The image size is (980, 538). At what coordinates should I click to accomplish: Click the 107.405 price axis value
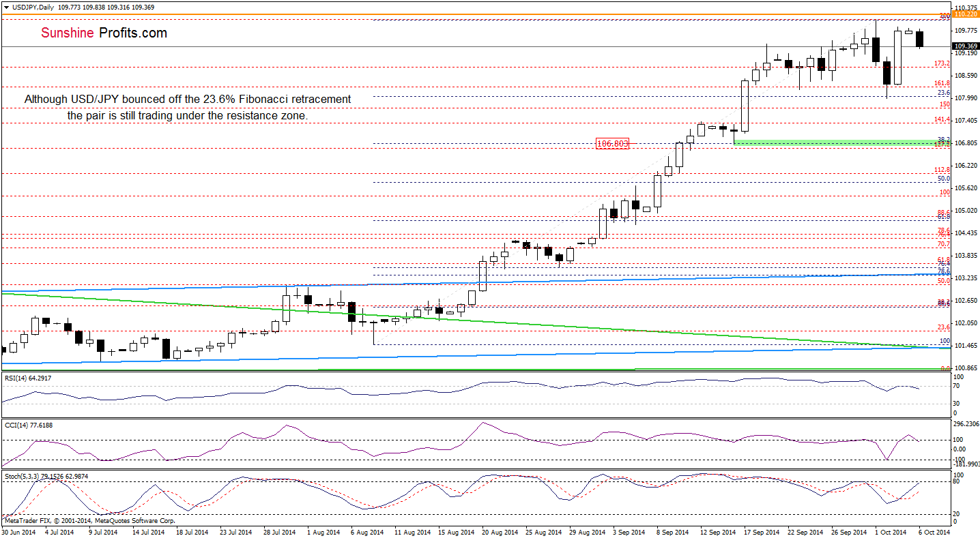[965, 120]
